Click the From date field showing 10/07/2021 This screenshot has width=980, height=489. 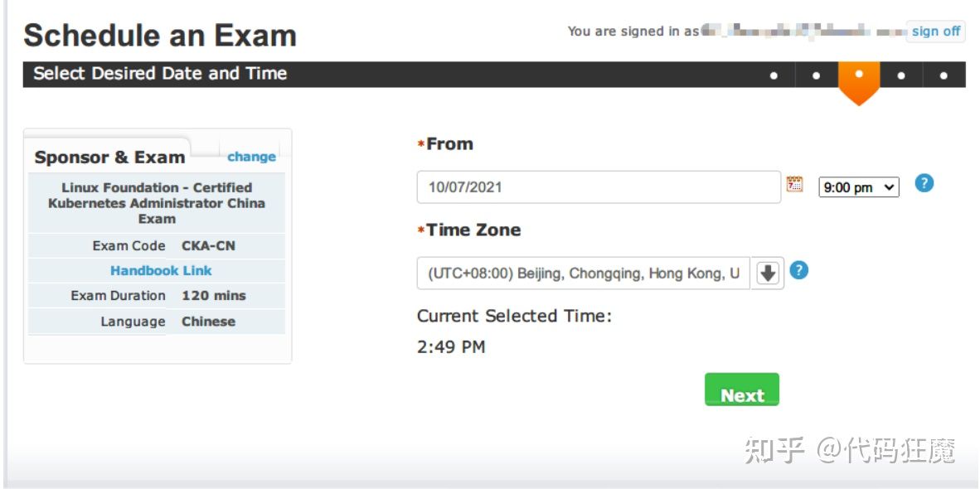click(x=598, y=187)
